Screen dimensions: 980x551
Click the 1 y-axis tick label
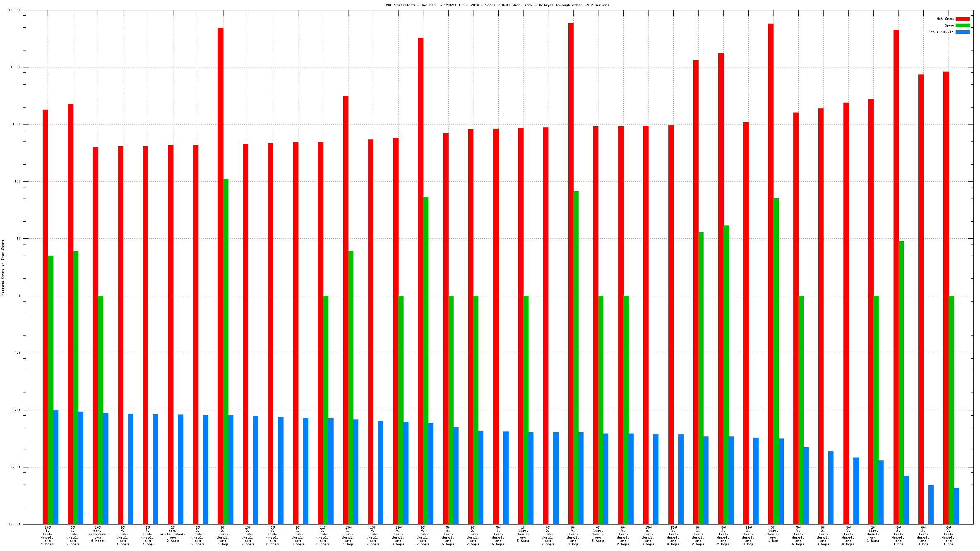19,296
